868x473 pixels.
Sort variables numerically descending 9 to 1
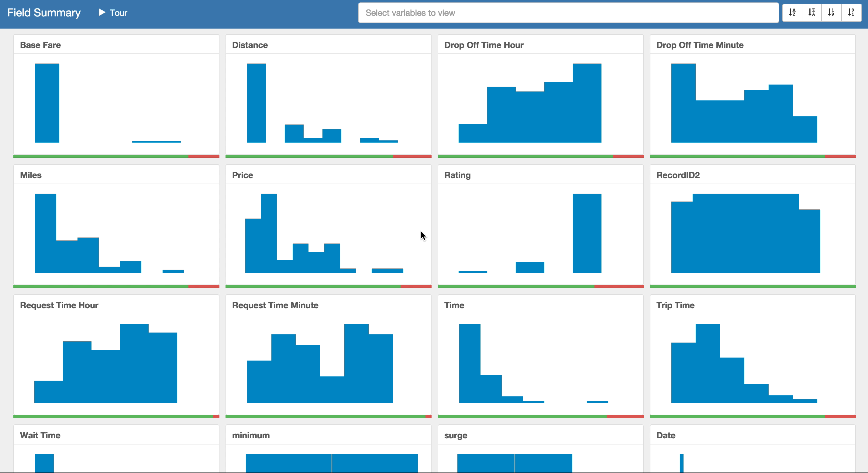point(851,12)
